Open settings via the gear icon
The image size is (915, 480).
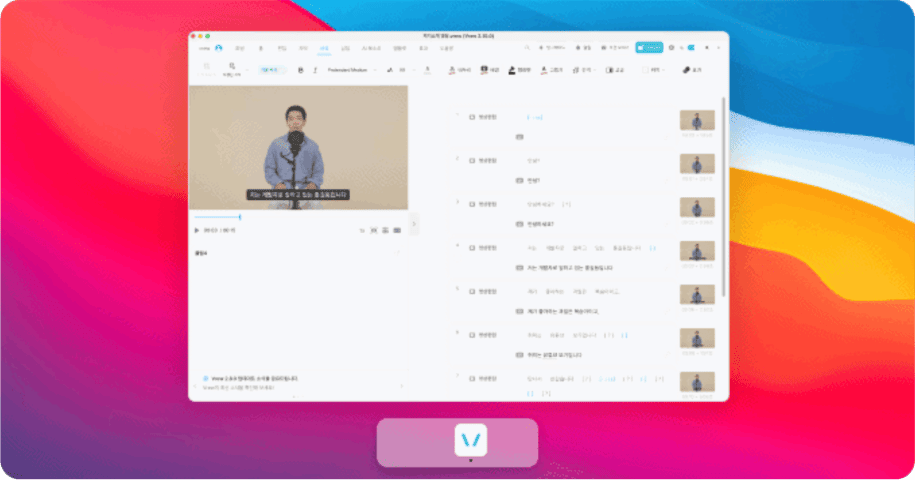click(x=671, y=48)
